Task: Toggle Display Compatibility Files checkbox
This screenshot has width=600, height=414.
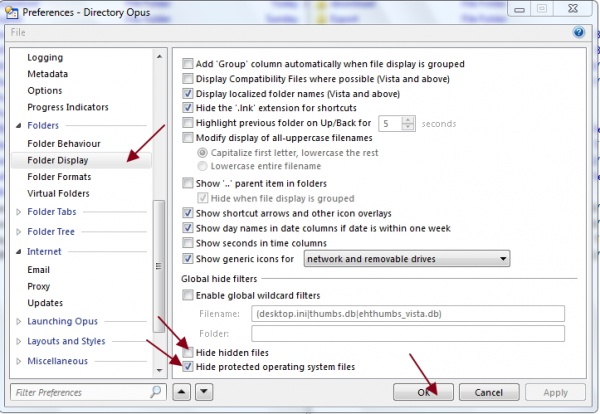Action: (188, 79)
